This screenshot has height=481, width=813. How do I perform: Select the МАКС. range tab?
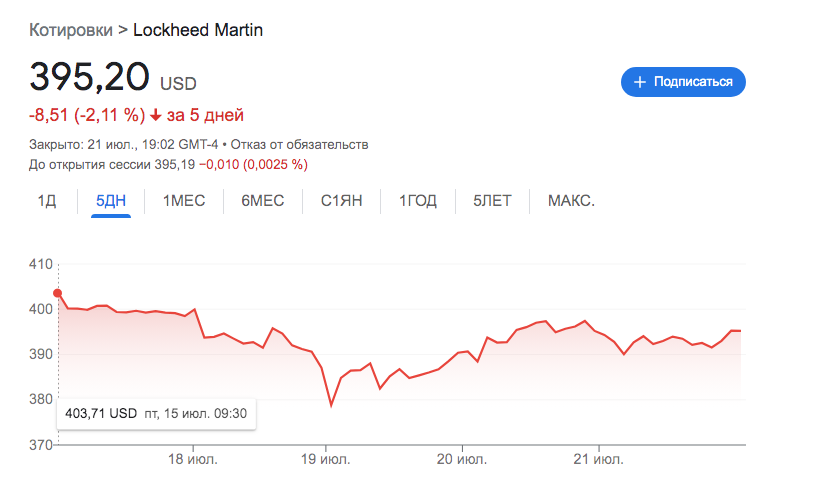[x=571, y=201]
